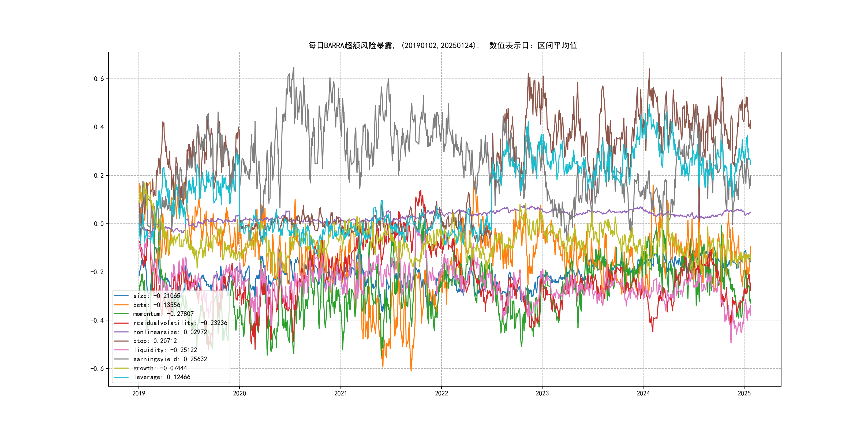This screenshot has height=434, width=868.
Task: Click the beta legend entry label
Action: pyautogui.click(x=156, y=305)
